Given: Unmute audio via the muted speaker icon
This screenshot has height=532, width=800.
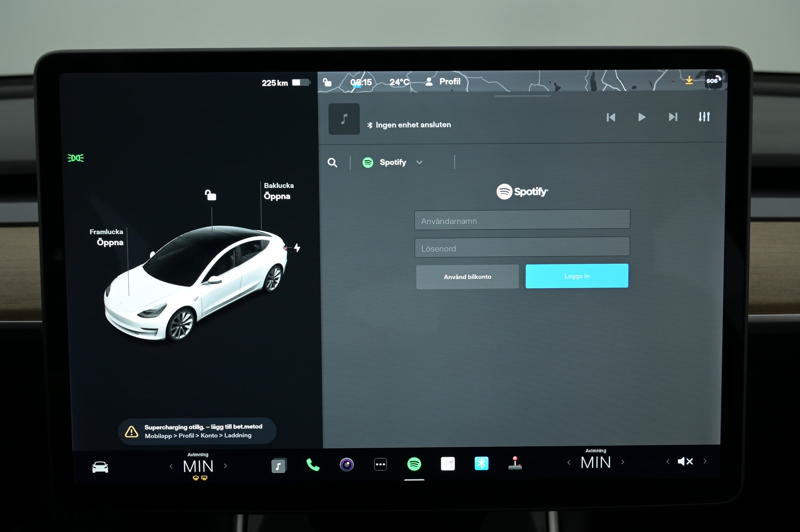Looking at the screenshot, I should coord(685,461).
